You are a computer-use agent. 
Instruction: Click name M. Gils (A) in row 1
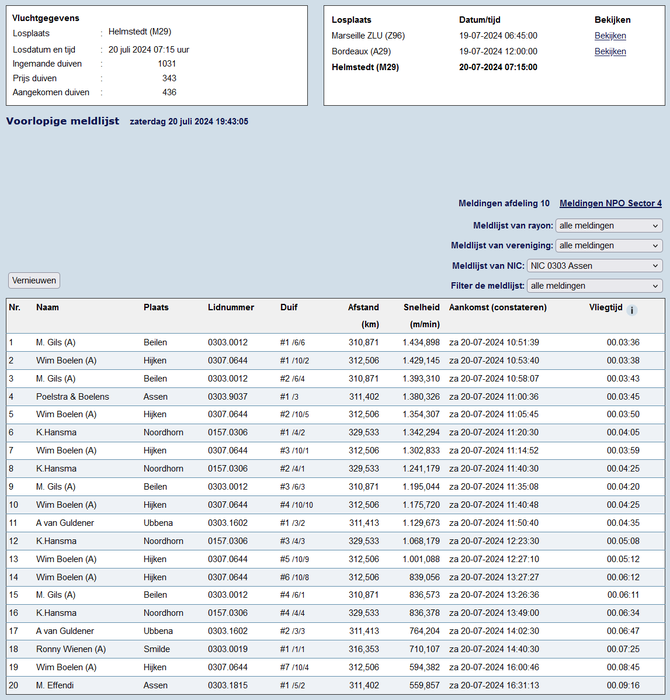(56, 342)
